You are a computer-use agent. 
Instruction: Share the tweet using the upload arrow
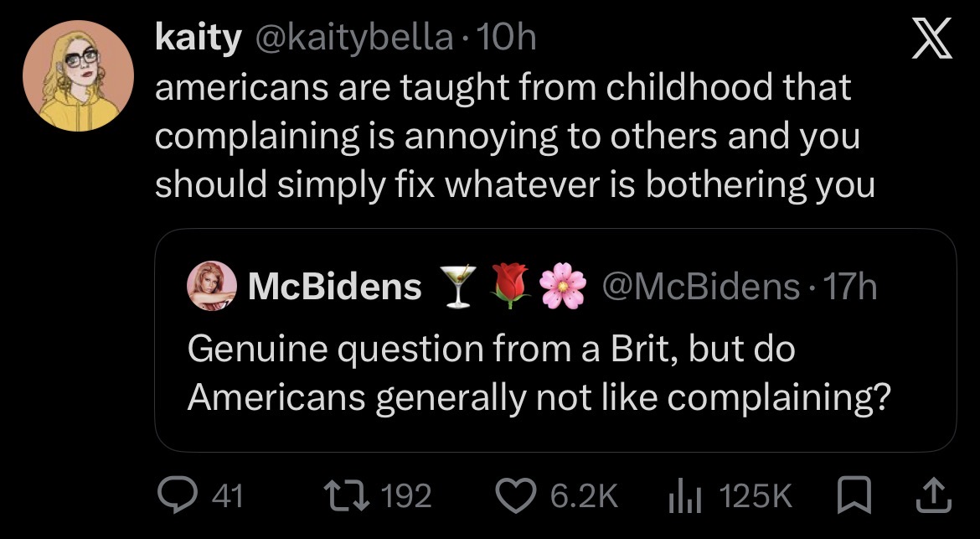pos(933,496)
